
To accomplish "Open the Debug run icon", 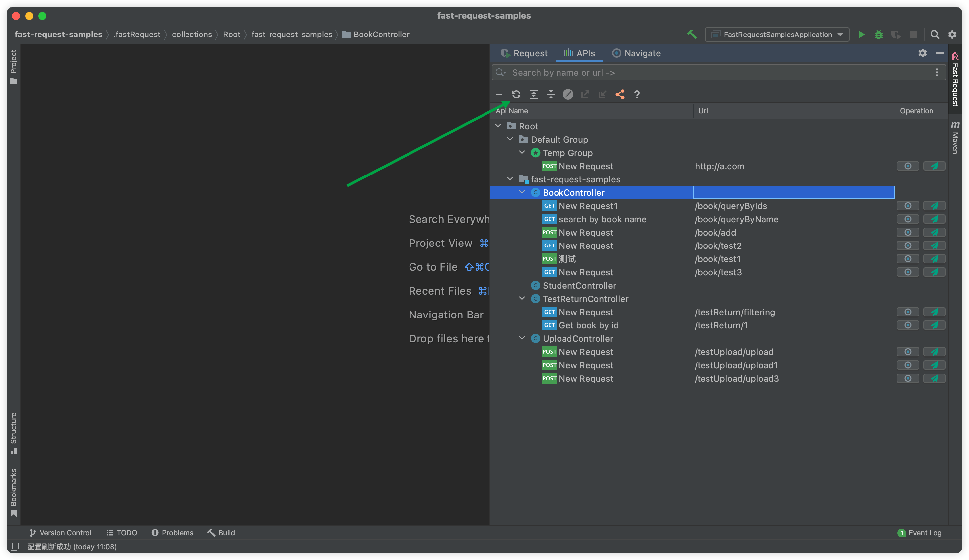I will (879, 34).
